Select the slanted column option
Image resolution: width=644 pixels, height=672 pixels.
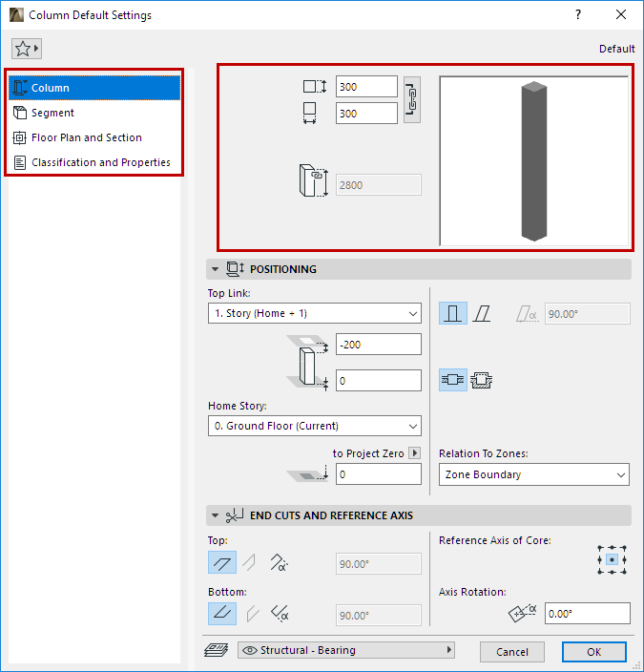tap(482, 313)
